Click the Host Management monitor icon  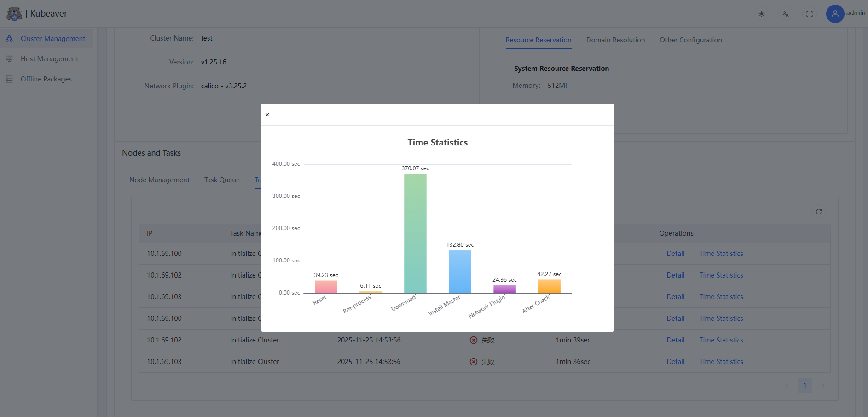[x=9, y=59]
